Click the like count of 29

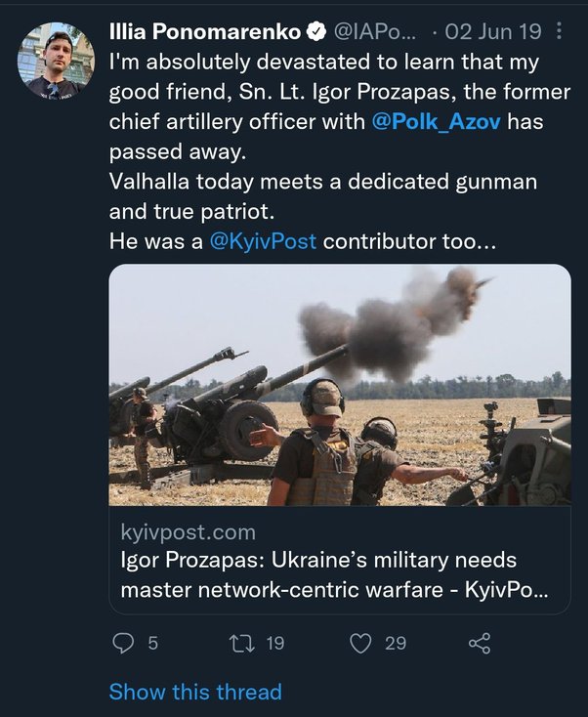click(x=396, y=642)
